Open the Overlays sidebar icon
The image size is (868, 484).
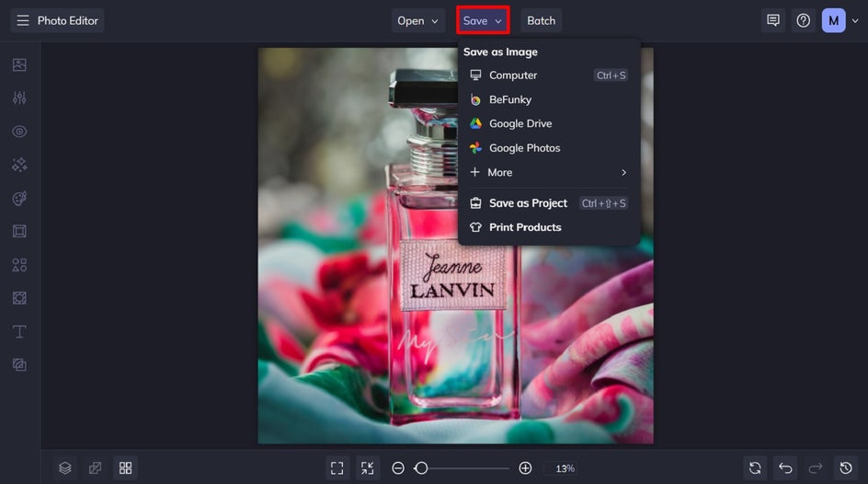coord(19,298)
